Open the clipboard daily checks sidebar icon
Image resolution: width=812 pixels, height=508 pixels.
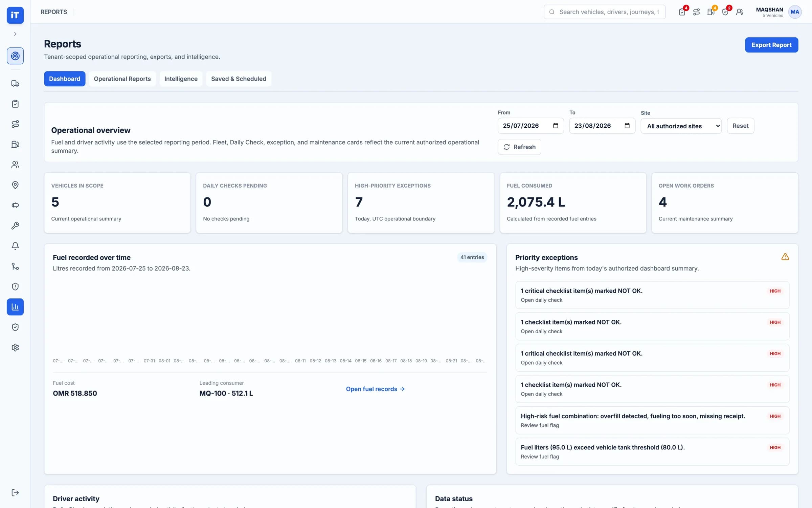pos(15,104)
